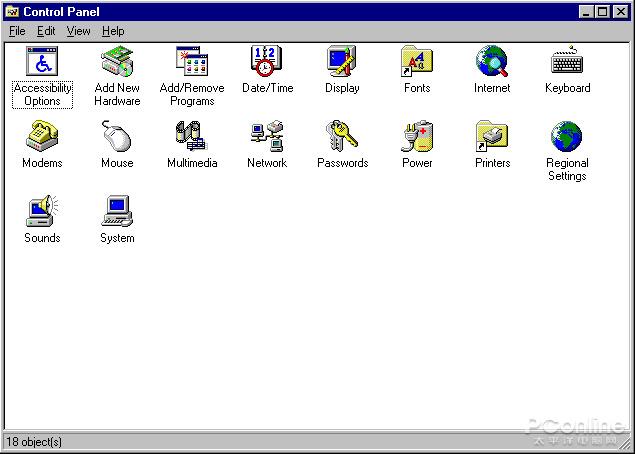The image size is (635, 454).
Task: Select the Add New Hardware icon
Action: tap(117, 62)
